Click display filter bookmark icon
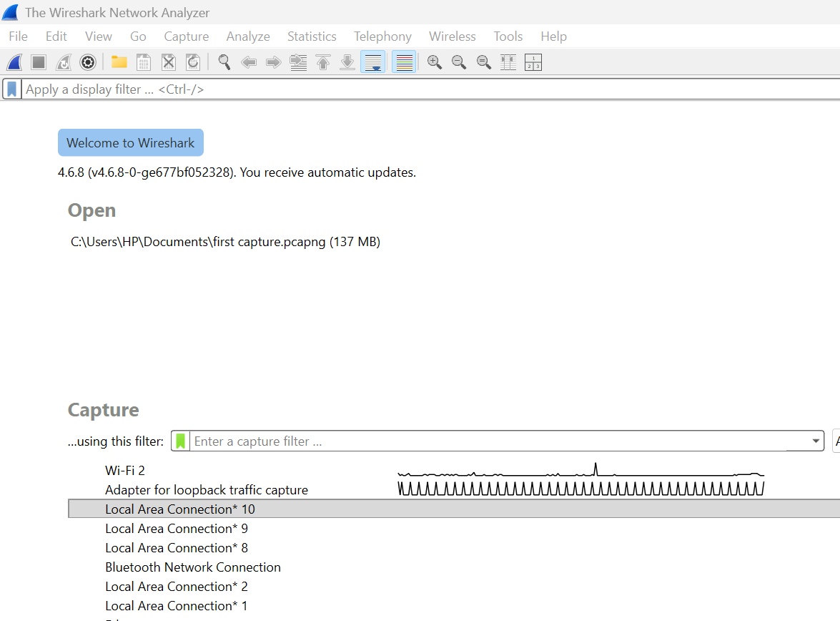 click(11, 89)
